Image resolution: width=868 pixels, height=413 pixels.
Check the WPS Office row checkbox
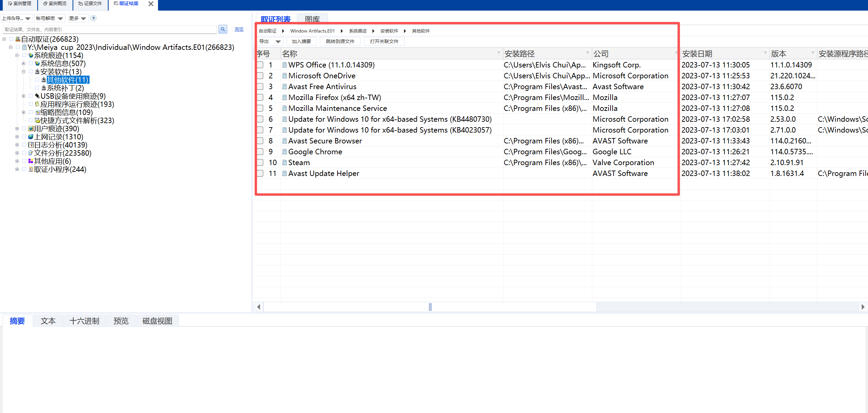point(260,65)
